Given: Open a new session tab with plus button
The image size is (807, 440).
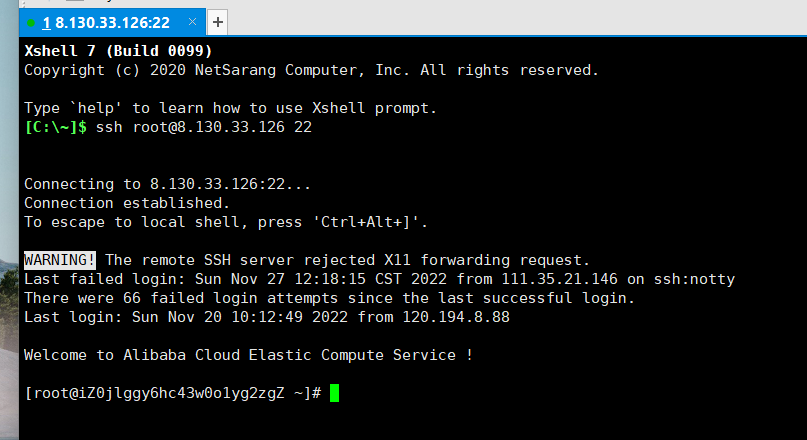Looking at the screenshot, I should click(x=219, y=22).
